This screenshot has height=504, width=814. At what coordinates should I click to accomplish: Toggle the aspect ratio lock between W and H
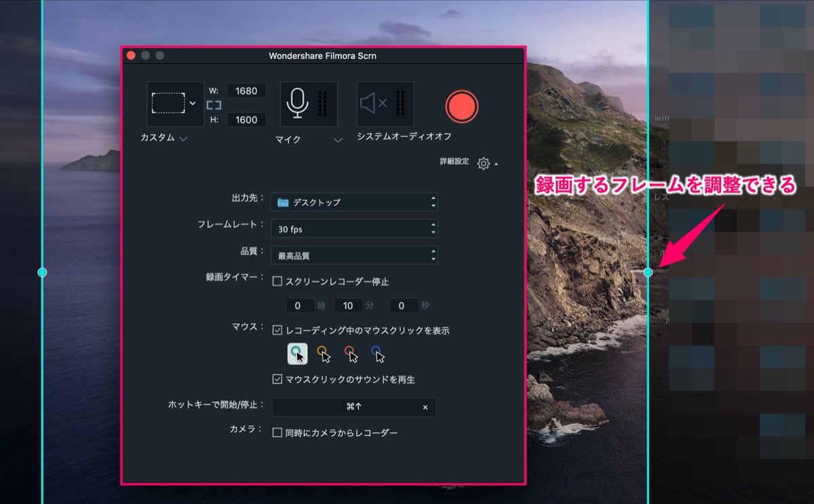(214, 105)
